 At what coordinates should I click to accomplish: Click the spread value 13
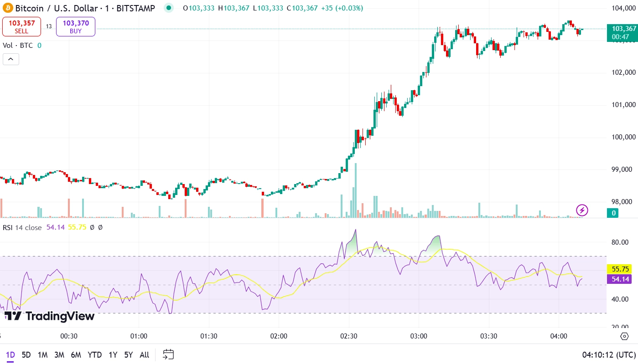(x=49, y=26)
